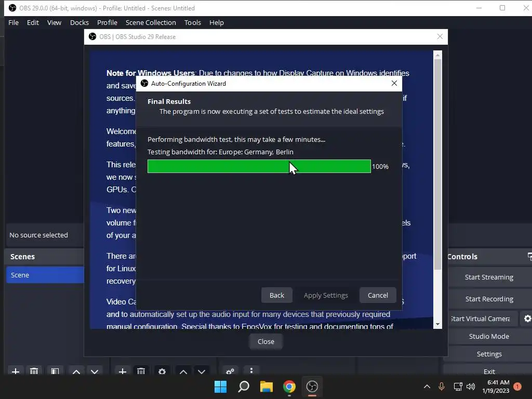Remove the selected scene with trash icon
This screenshot has height=399, width=532.
tap(34, 371)
